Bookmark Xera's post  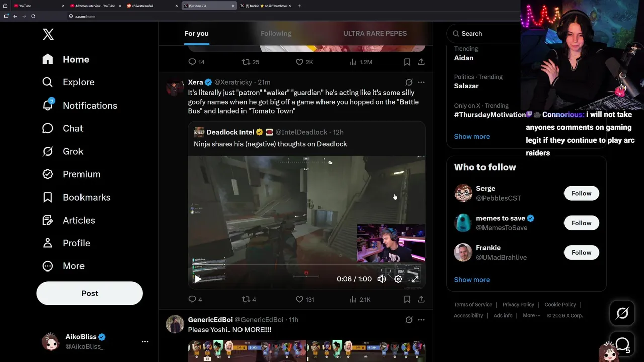click(407, 299)
